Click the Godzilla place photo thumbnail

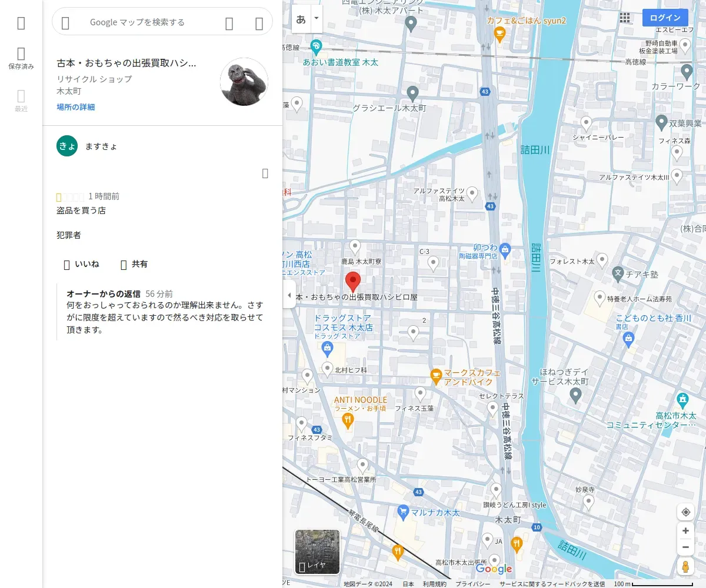[x=244, y=82]
